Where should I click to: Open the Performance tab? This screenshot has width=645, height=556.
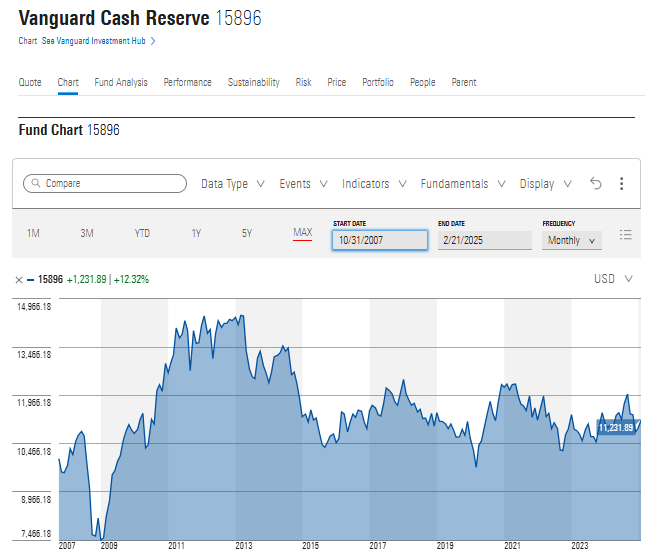tap(188, 82)
